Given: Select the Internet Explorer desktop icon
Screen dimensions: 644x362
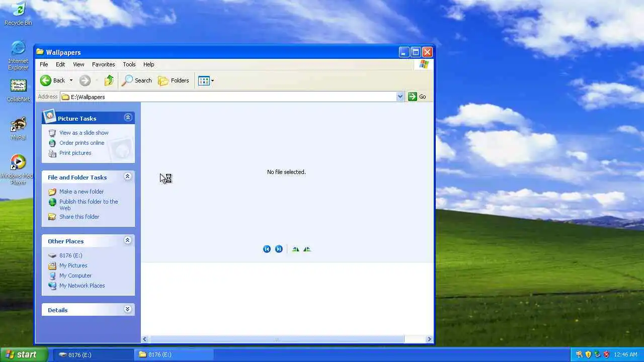Looking at the screenshot, I should point(18,55).
